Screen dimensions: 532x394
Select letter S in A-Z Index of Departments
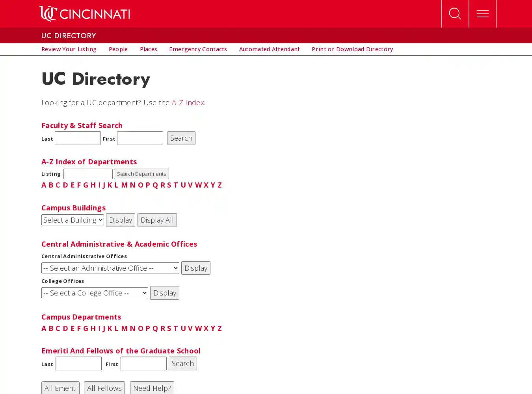point(169,185)
